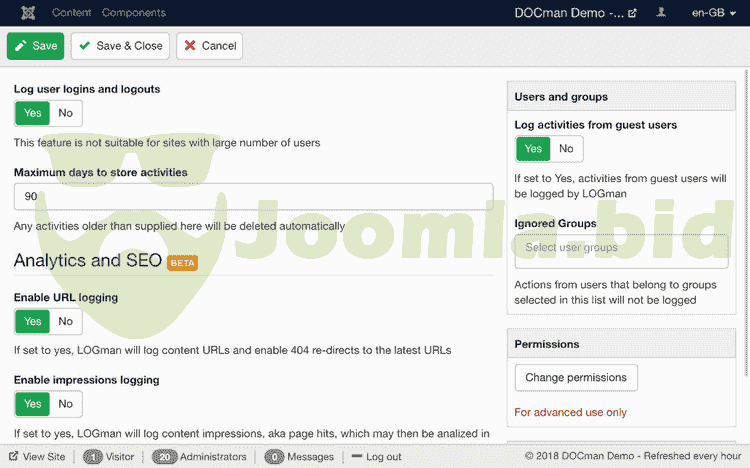
Task: Set Log activities from guest users to No
Action: pos(566,148)
